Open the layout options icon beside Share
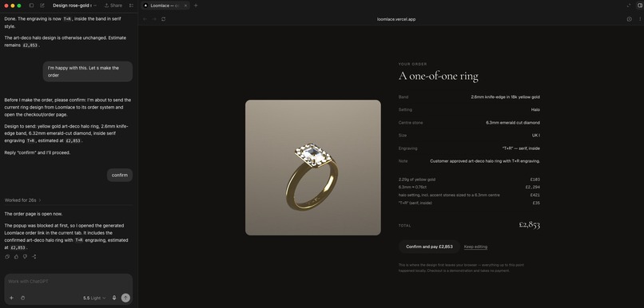Screen dimensions: 644x308 pyautogui.click(x=131, y=6)
